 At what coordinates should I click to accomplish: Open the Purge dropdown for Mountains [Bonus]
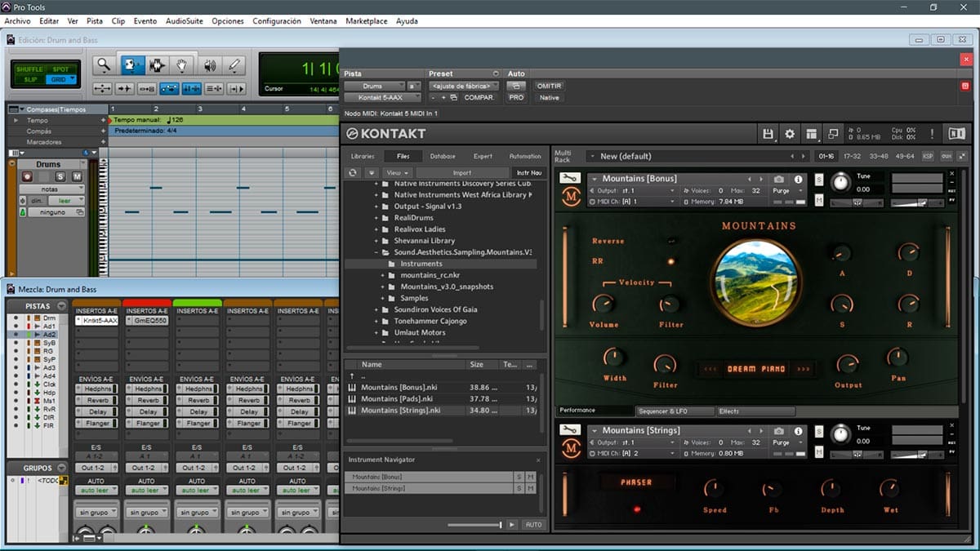click(x=785, y=191)
